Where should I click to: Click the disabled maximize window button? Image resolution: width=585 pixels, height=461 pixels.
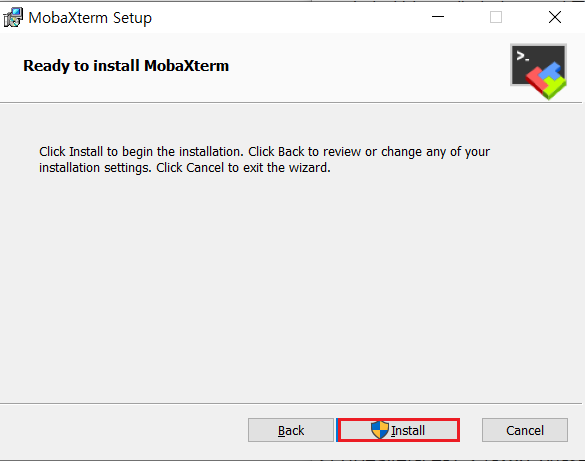point(496,17)
